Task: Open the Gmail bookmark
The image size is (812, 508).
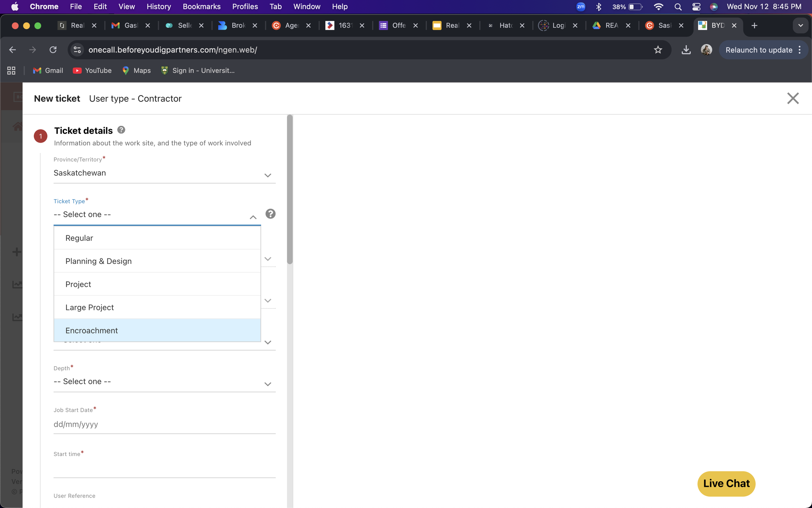Action: click(x=48, y=71)
